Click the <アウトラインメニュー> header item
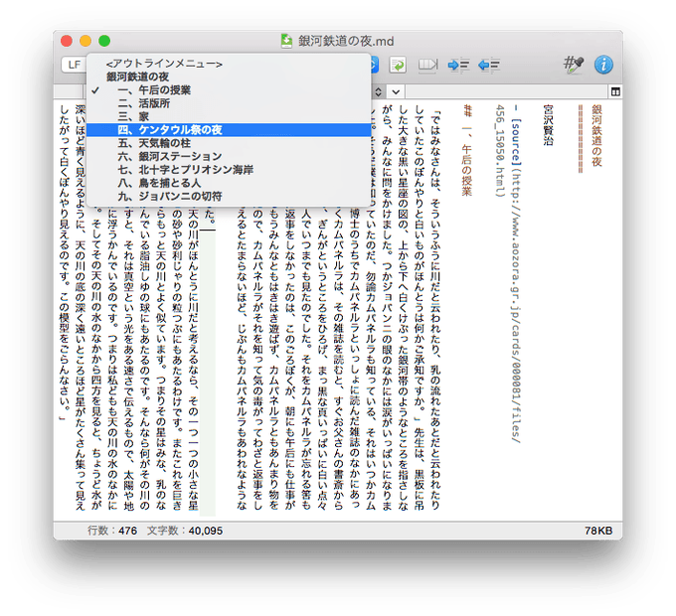This screenshot has height=616, width=676. pos(229,64)
